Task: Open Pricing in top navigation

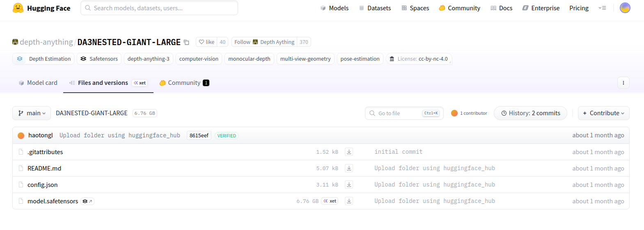Action: (x=579, y=8)
